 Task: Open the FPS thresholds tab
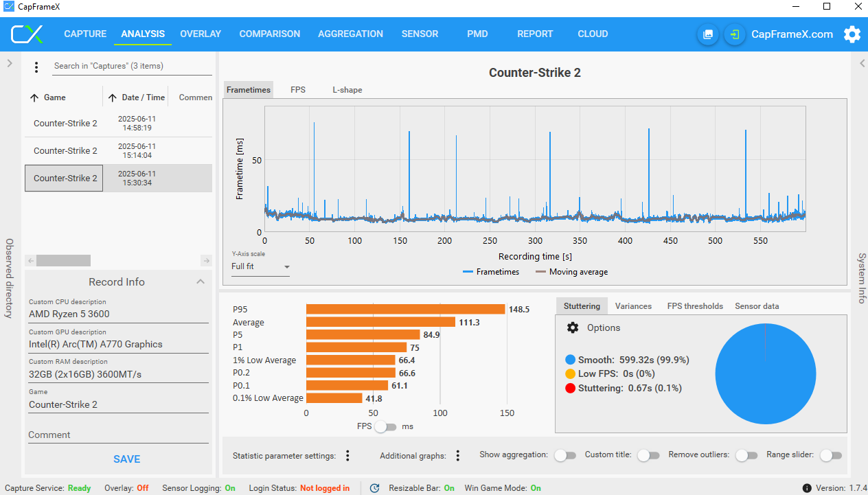pos(695,306)
